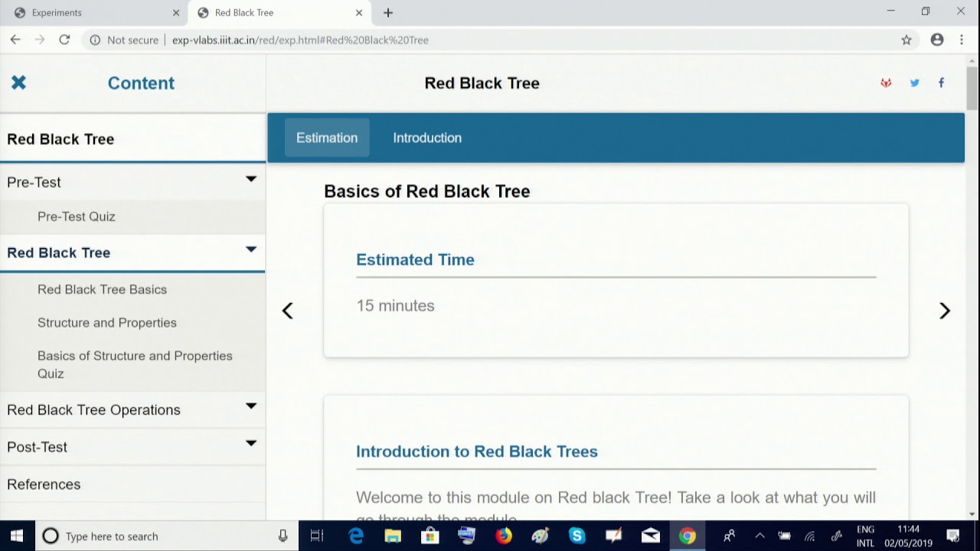Open the GitLab share icon
Screen dimensions: 980x551
(886, 83)
